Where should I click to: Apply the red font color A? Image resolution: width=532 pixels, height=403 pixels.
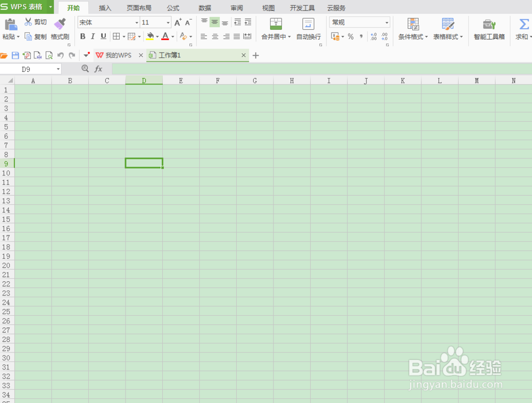tap(165, 36)
